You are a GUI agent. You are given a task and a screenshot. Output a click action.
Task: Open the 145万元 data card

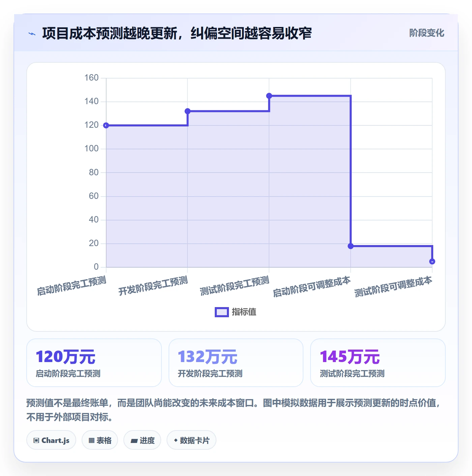coord(378,363)
